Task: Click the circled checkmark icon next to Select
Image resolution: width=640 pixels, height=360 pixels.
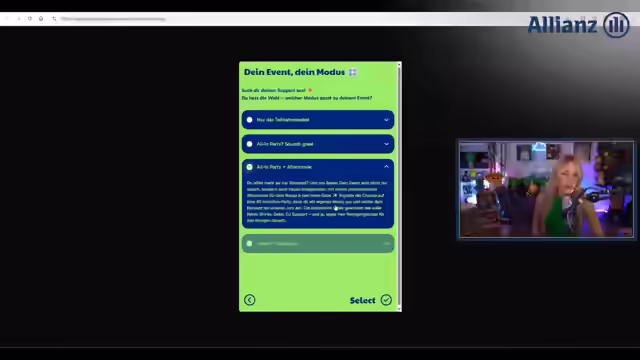Action: click(x=386, y=300)
